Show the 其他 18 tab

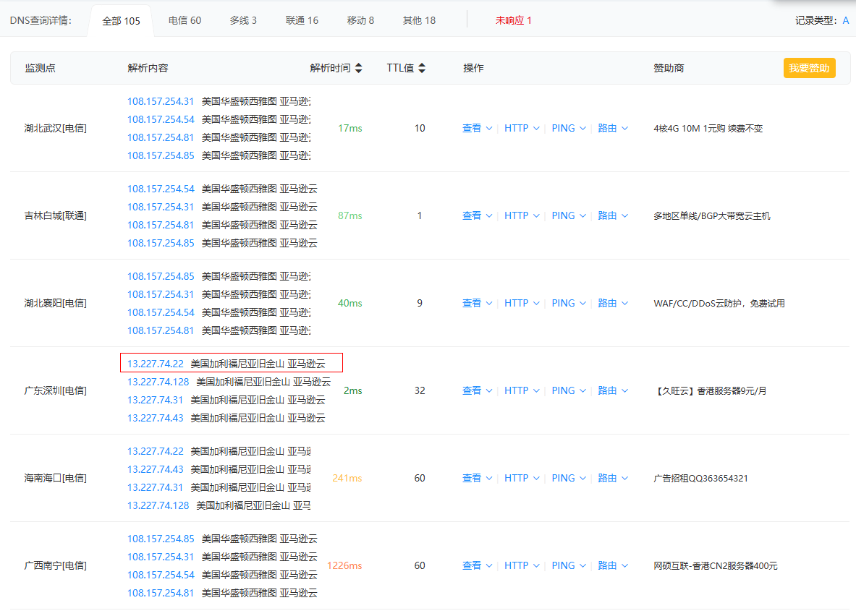coord(419,20)
